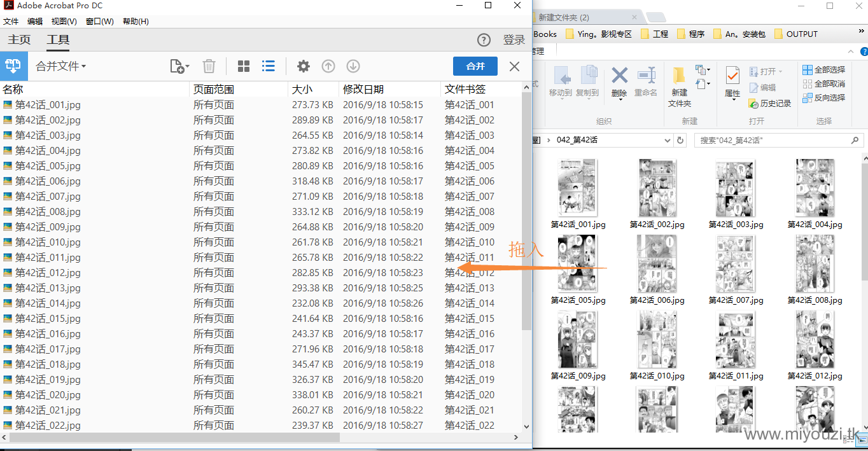Screen dimensions: 868x451
Task: Switch to list view in Acrobat
Action: coord(269,66)
